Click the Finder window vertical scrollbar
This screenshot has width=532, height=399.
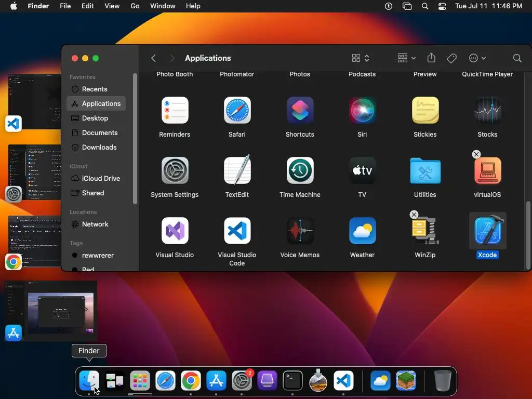click(528, 235)
